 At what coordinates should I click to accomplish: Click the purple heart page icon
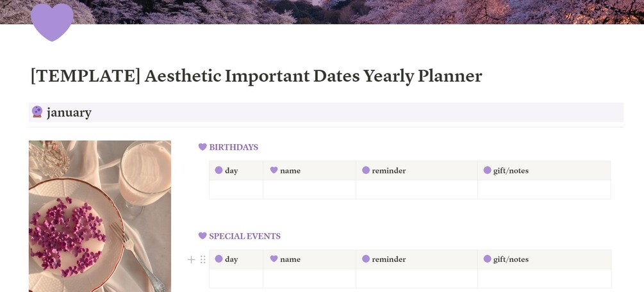pyautogui.click(x=52, y=21)
